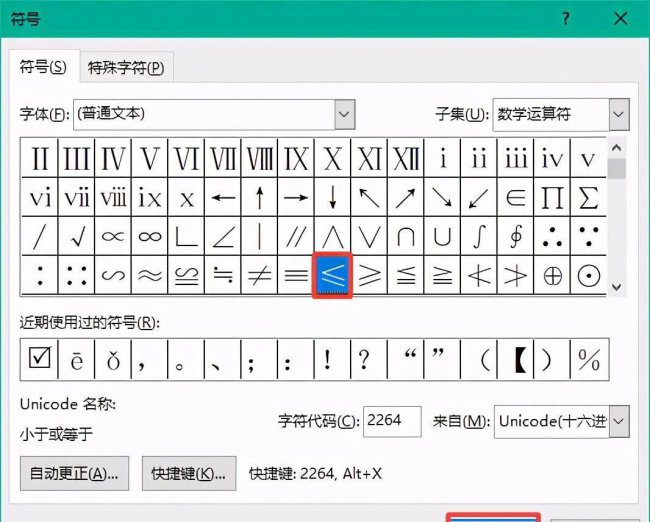Screen dimensions: 650x522
Task: Select the element-of ∈ symbol
Action: pos(516,197)
